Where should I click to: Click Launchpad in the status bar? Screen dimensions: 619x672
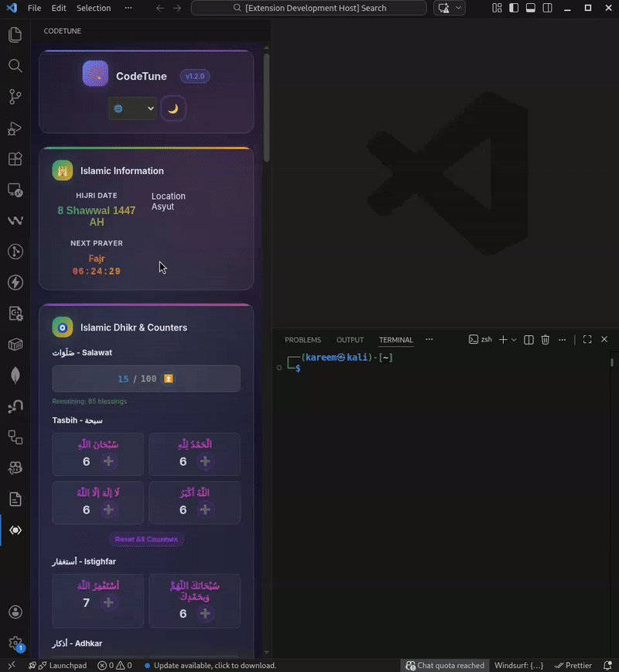pyautogui.click(x=57, y=665)
